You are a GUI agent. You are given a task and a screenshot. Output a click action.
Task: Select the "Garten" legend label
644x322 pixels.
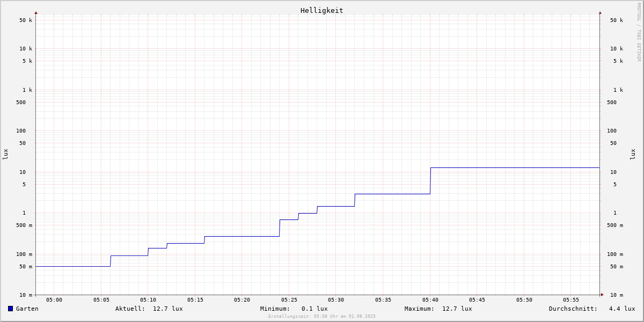point(27,309)
